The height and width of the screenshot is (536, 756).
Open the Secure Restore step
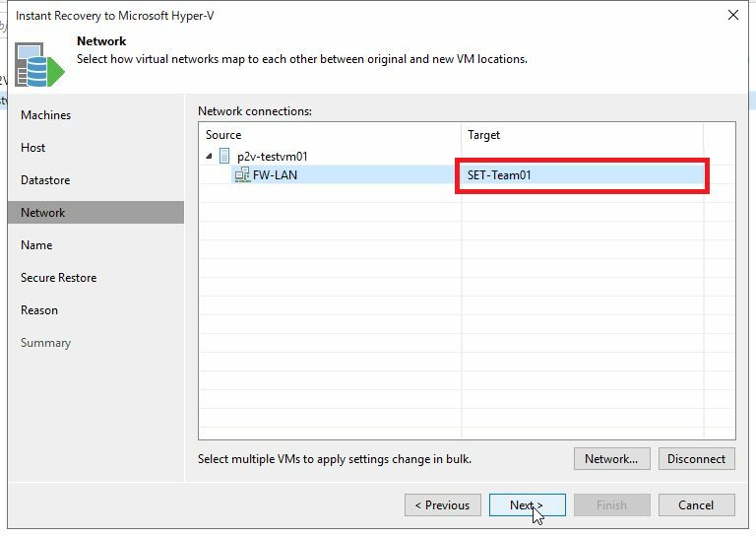tap(59, 278)
